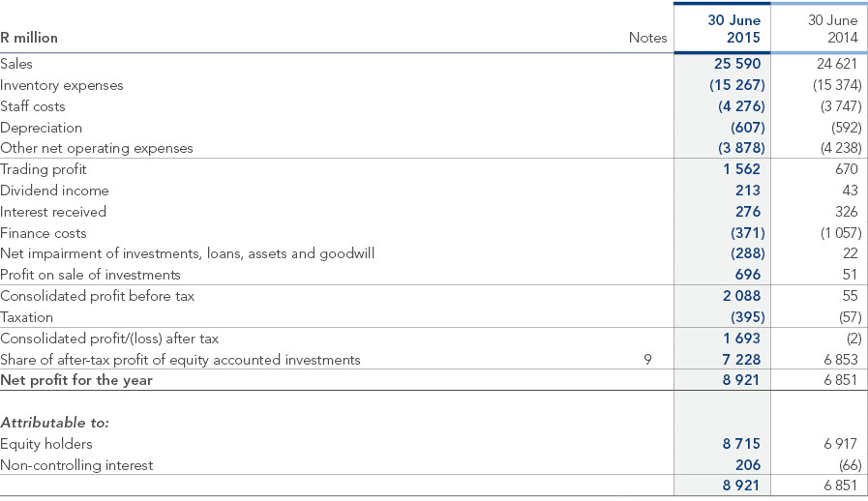Click the R million header label
Image resolution: width=868 pixels, height=501 pixels.
coord(29,38)
